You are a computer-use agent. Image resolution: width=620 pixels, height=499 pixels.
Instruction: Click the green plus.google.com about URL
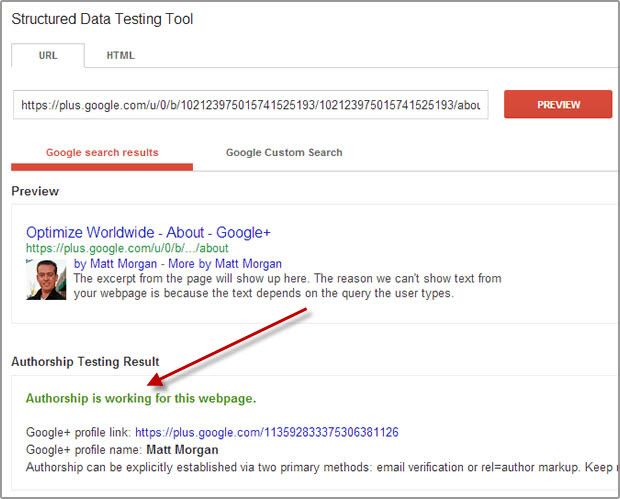pos(127,248)
